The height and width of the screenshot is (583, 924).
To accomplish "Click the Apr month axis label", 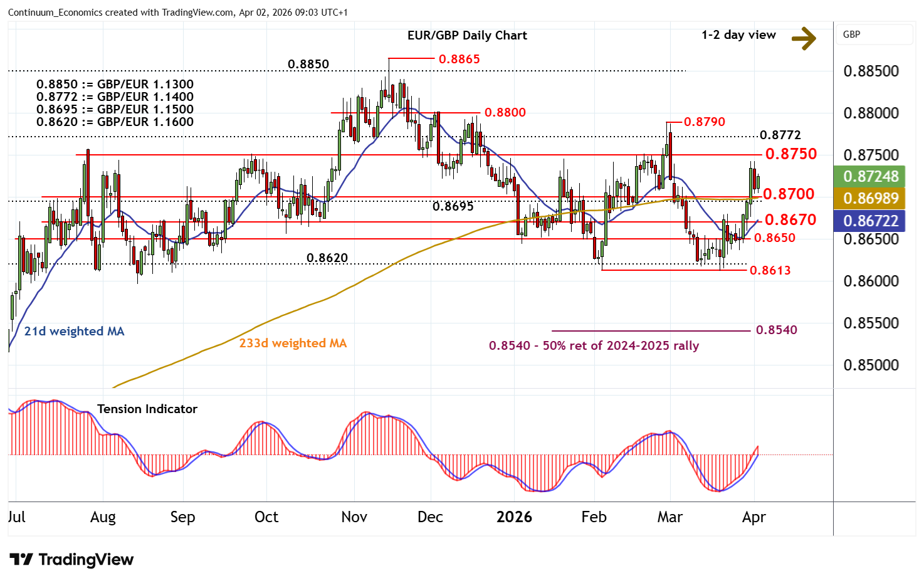I will click(753, 517).
